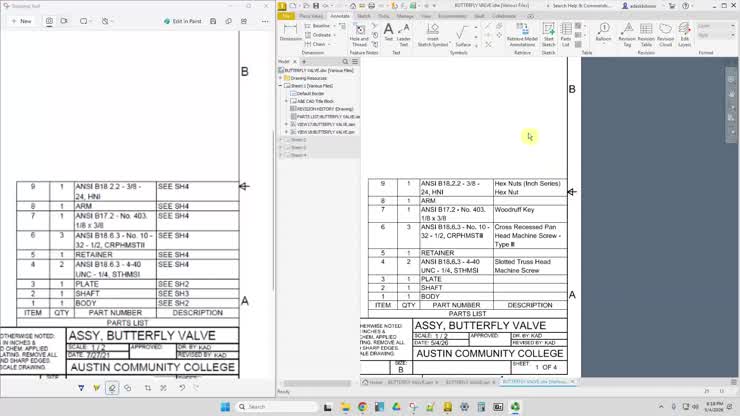740x416 pixels.
Task: Click Edit in Paint button
Action: point(183,21)
